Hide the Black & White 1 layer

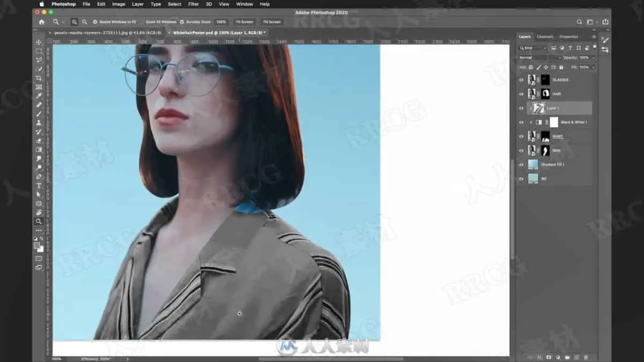[521, 122]
